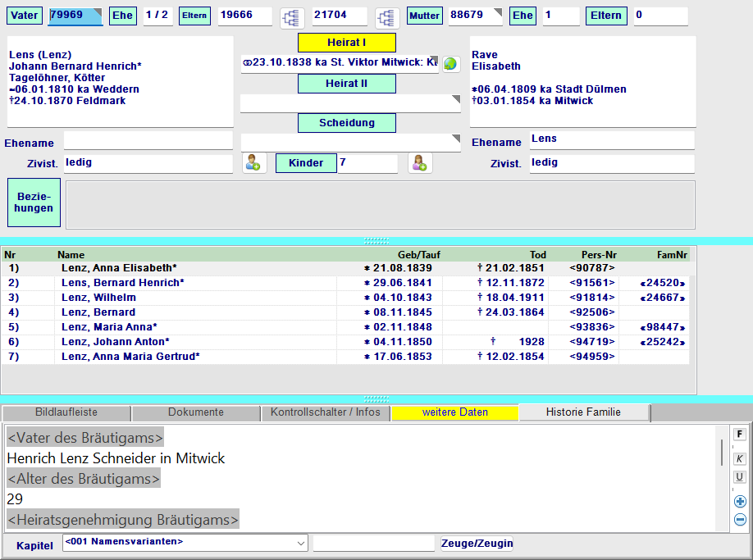Image resolution: width=753 pixels, height=560 pixels.
Task: Toggle bold formatting with F button
Action: point(739,434)
